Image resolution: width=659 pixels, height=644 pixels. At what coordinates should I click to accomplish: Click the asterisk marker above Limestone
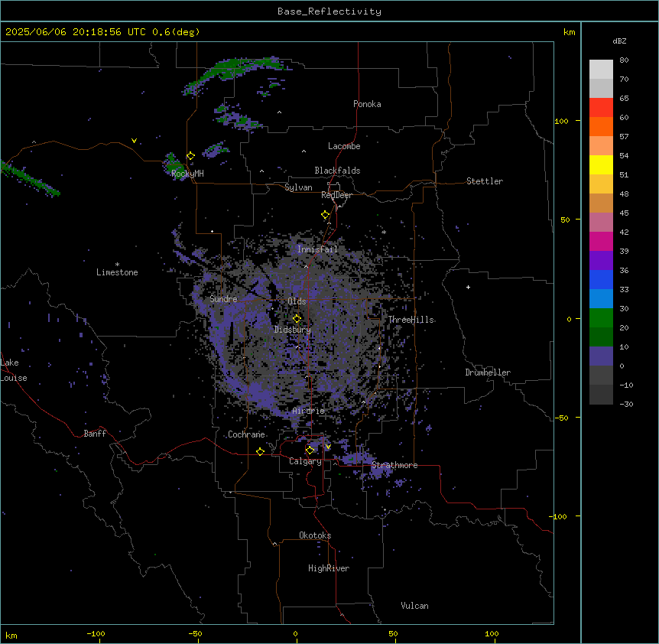point(117,265)
